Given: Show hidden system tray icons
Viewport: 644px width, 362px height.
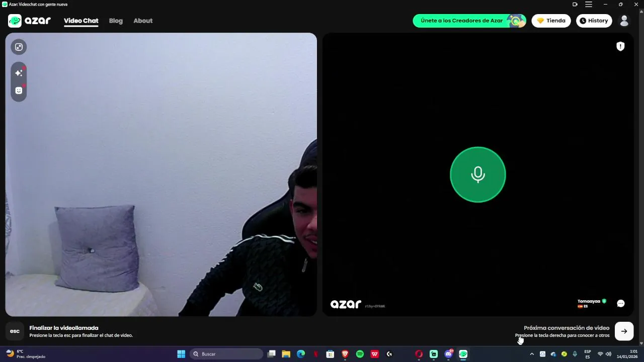Looking at the screenshot, I should pos(532,354).
